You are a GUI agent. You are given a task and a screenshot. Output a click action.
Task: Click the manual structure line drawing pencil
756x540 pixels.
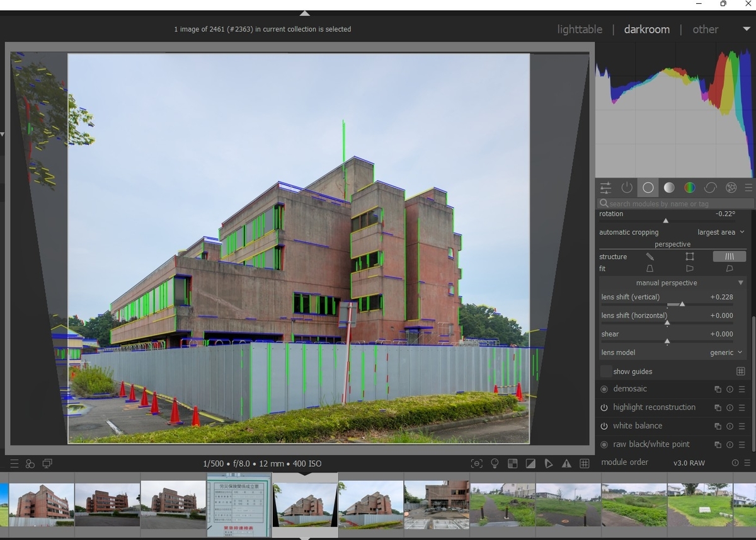click(650, 256)
